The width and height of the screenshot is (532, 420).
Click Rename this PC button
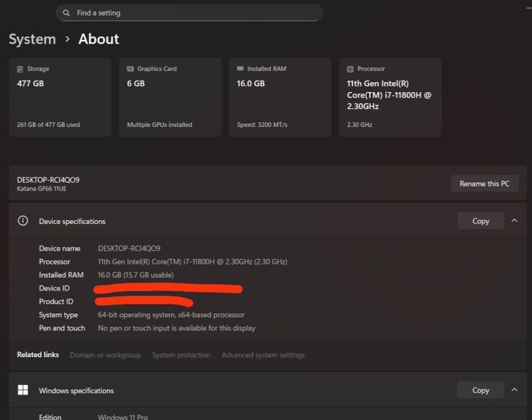point(485,184)
